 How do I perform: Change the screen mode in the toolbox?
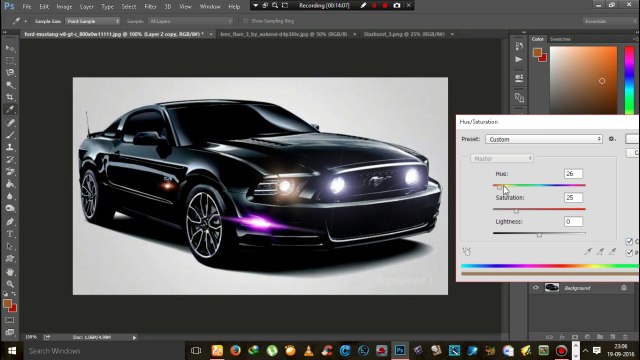(10, 332)
